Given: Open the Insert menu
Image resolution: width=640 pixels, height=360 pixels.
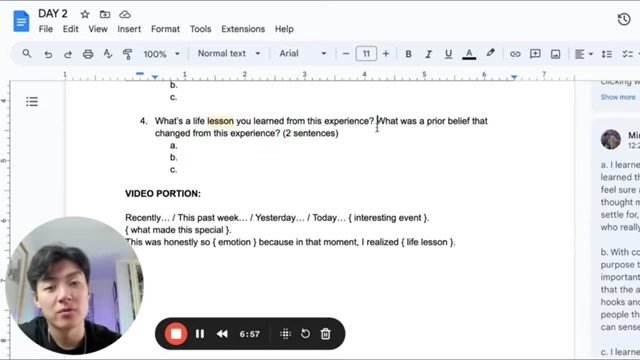Looking at the screenshot, I should (x=129, y=29).
